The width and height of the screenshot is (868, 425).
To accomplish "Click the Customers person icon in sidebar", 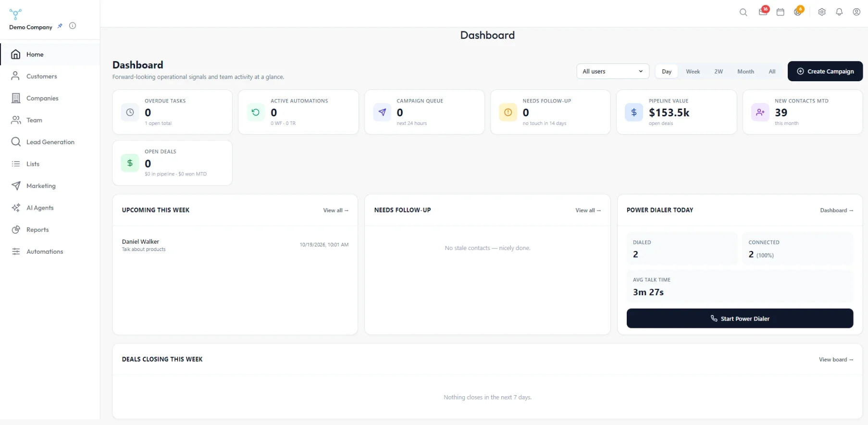I will (16, 76).
